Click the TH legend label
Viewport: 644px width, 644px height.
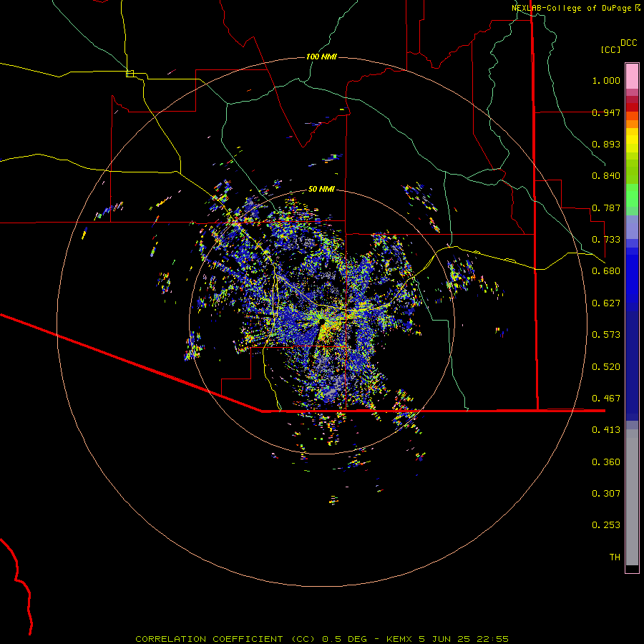615,557
